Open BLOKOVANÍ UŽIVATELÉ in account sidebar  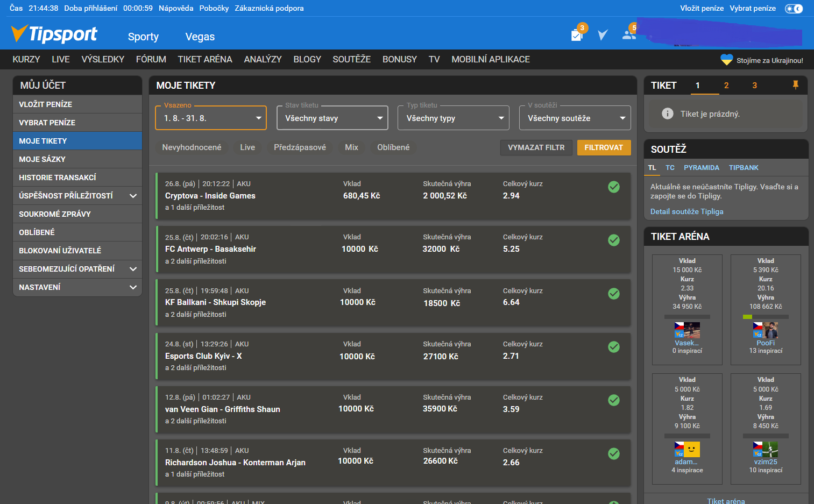coord(77,251)
